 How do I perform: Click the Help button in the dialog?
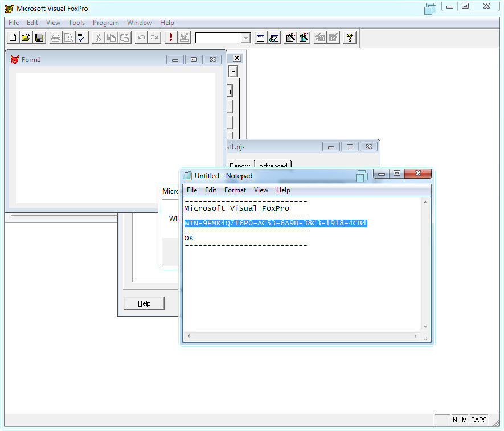144,303
